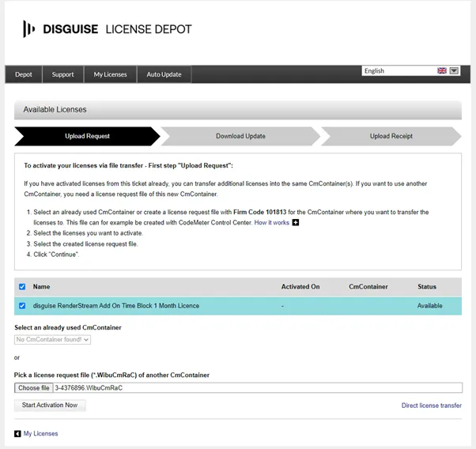Click disguise RenderStream Add On licence name
The image size is (476, 449).
pyautogui.click(x=116, y=306)
